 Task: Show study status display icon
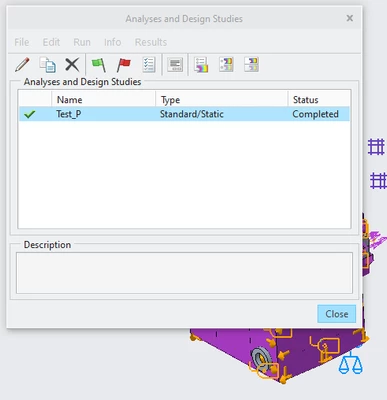(175, 65)
